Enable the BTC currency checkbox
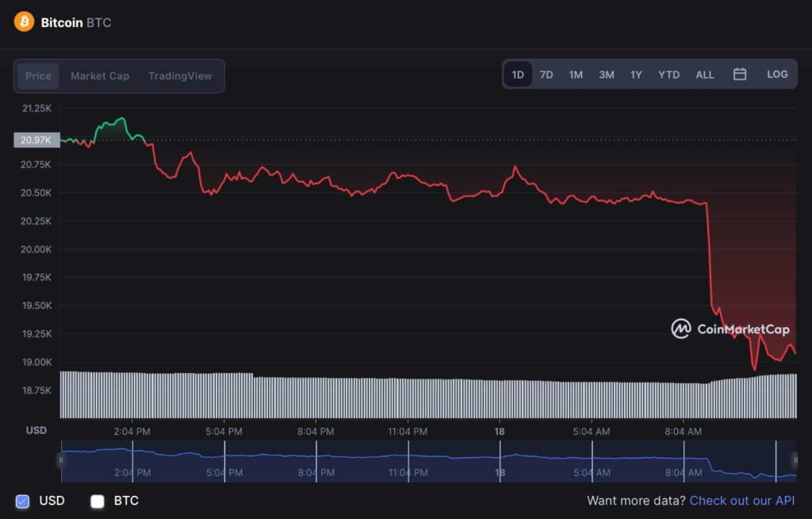 click(x=98, y=501)
